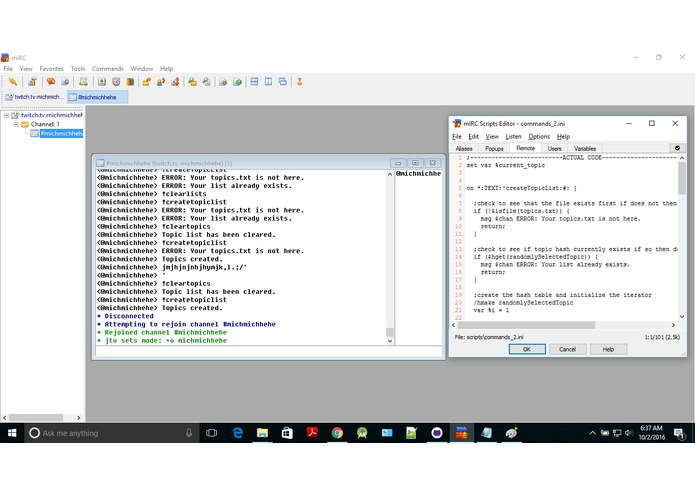The height and width of the screenshot is (494, 695).
Task: Click the Scripts Editor vertical scrollbar thumb
Action: click(x=682, y=178)
